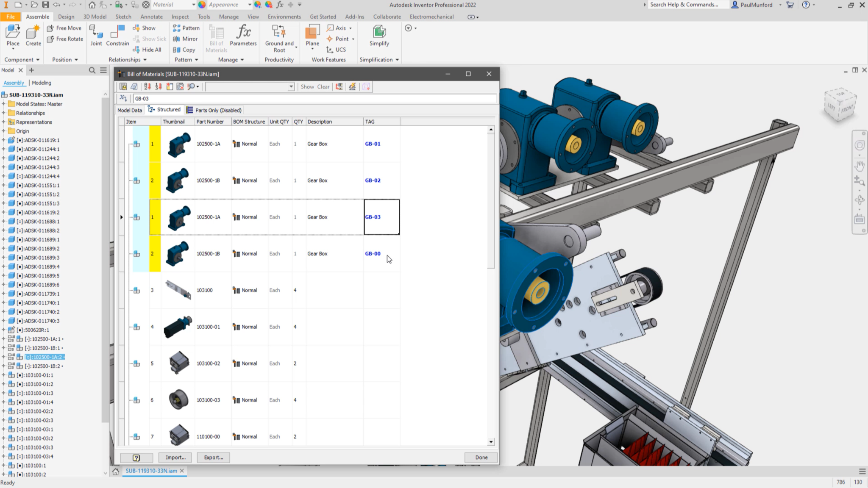This screenshot has width=868, height=488.
Task: Click the Done button
Action: 481,457
